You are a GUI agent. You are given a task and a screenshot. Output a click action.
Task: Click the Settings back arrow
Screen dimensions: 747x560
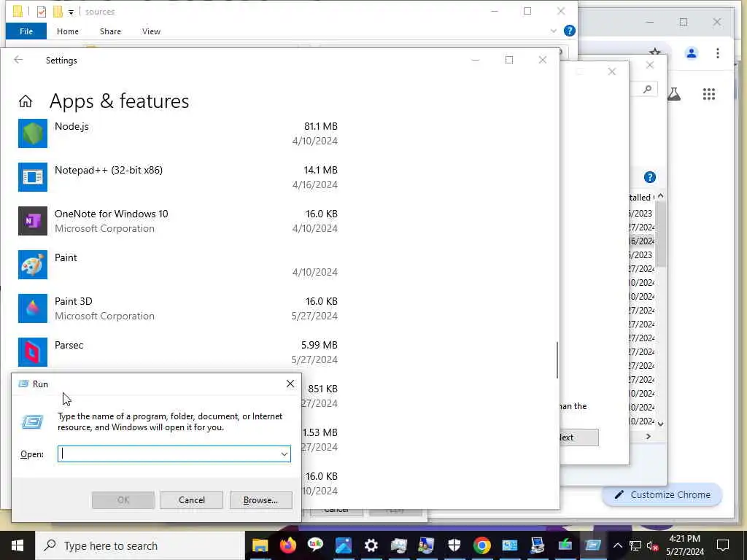click(18, 60)
